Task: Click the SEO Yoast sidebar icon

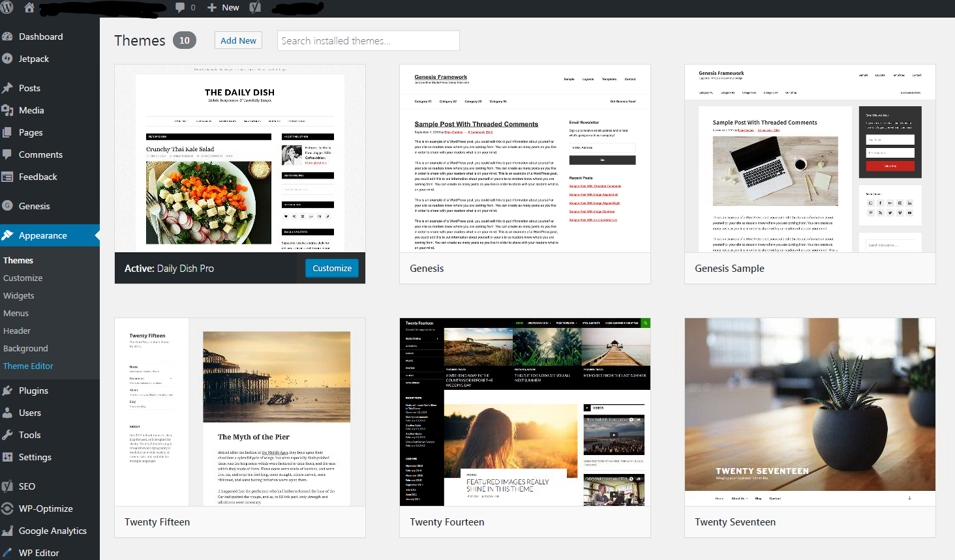Action: pos(7,486)
